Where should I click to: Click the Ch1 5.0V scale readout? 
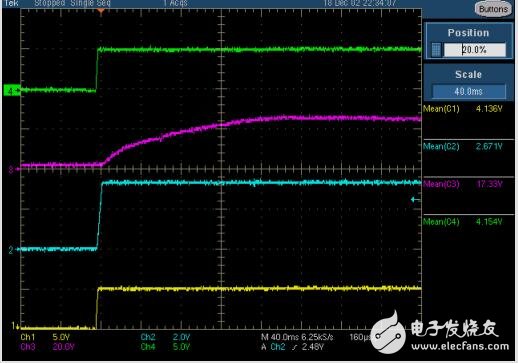[45, 337]
